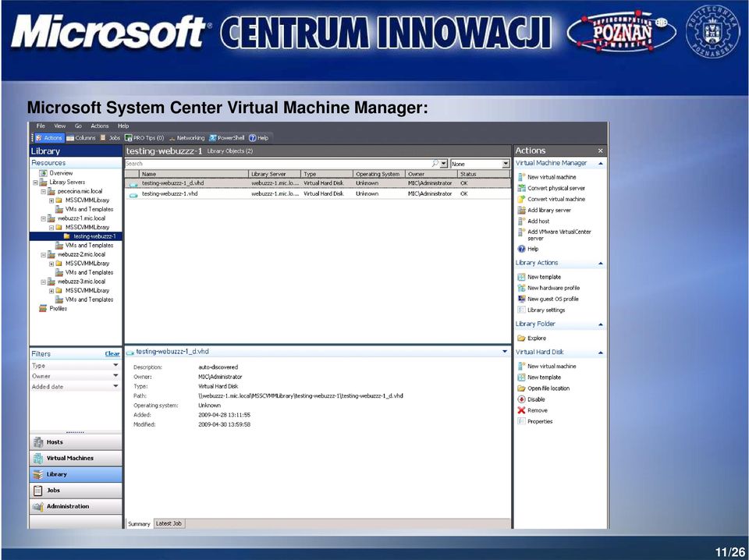Toggle the Actions button in the toolbar

coord(49,138)
